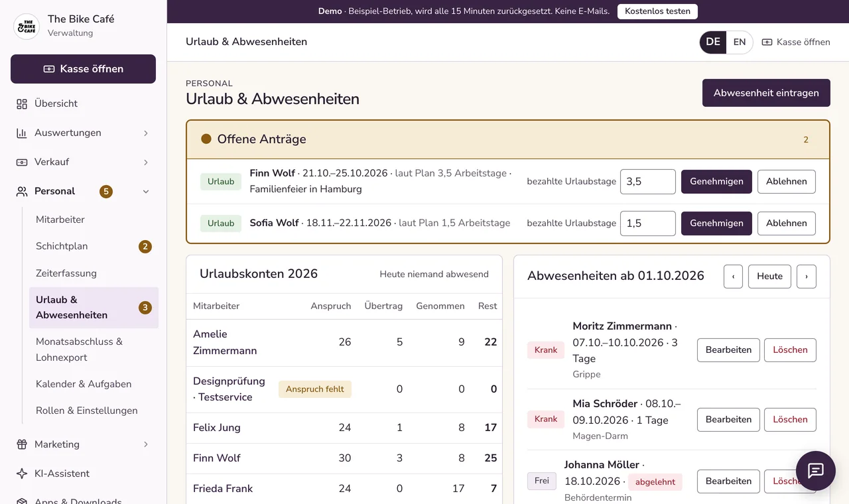Go to previous absence period arrow
Viewport: 849px width, 504px height.
(x=733, y=277)
